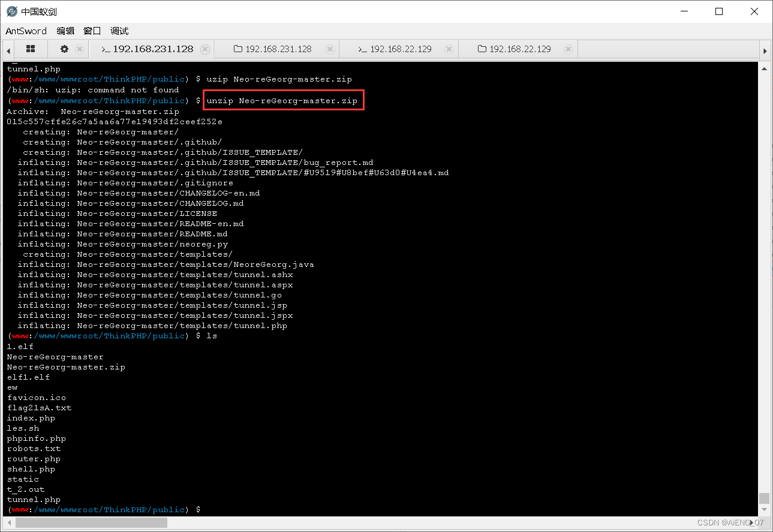Open the settings gear tab
The image size is (773, 532).
pos(64,49)
